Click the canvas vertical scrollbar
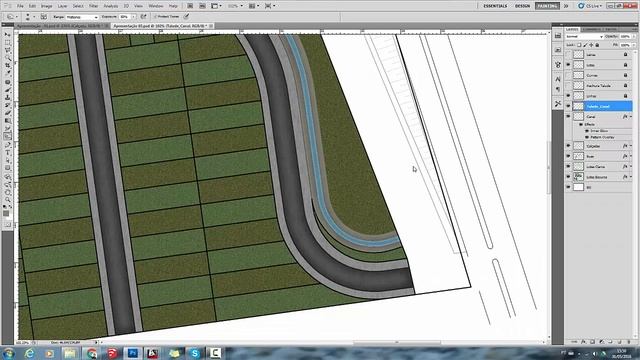The height and width of the screenshot is (360, 640). (549, 167)
